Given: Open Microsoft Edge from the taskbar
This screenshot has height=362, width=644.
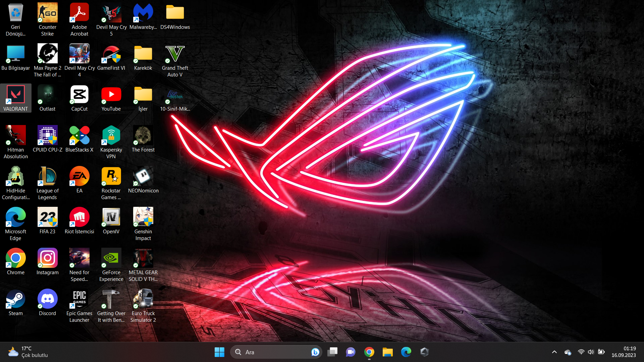Looking at the screenshot, I should (406, 352).
